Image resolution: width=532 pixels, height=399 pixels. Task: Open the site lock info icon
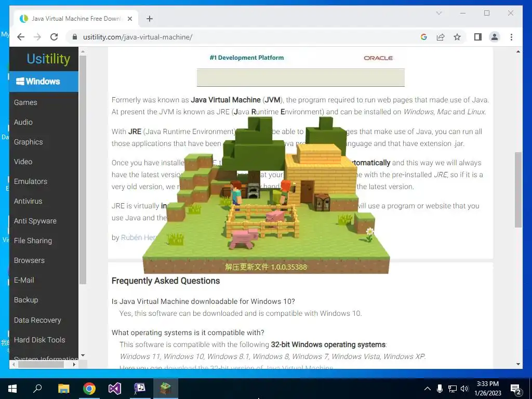75,37
